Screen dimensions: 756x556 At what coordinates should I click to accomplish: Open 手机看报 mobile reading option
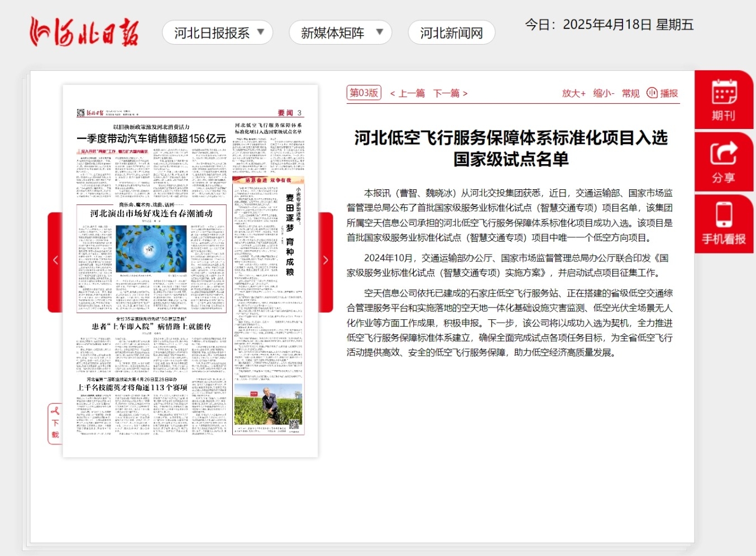point(724,224)
